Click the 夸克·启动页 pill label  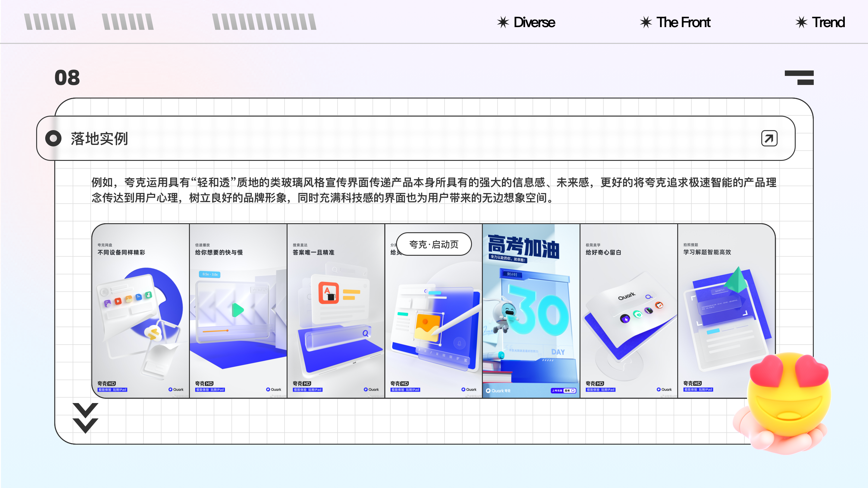tap(434, 244)
